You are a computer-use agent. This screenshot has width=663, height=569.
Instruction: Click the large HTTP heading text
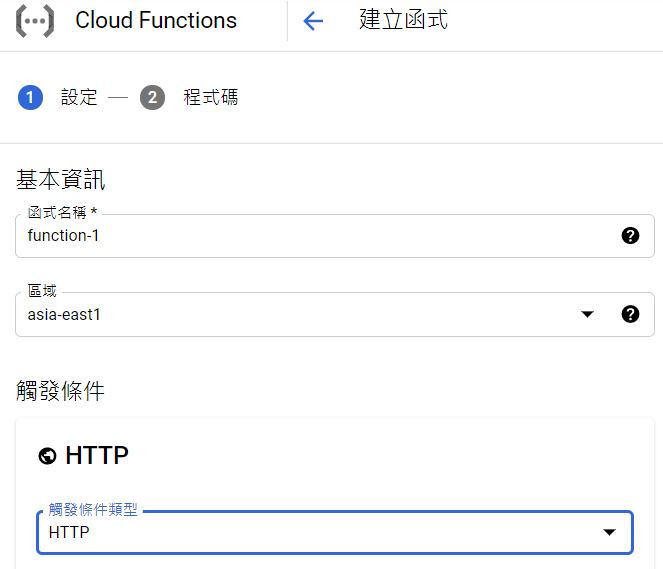pyautogui.click(x=97, y=456)
